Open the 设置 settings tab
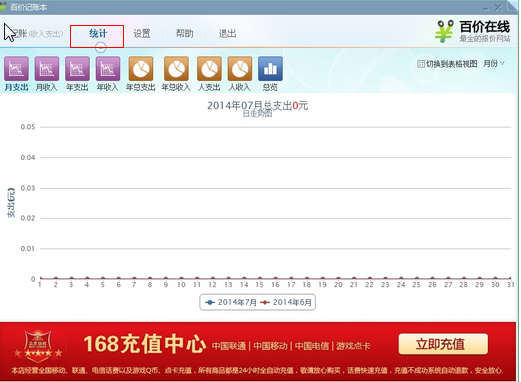The image size is (521, 382). (142, 34)
